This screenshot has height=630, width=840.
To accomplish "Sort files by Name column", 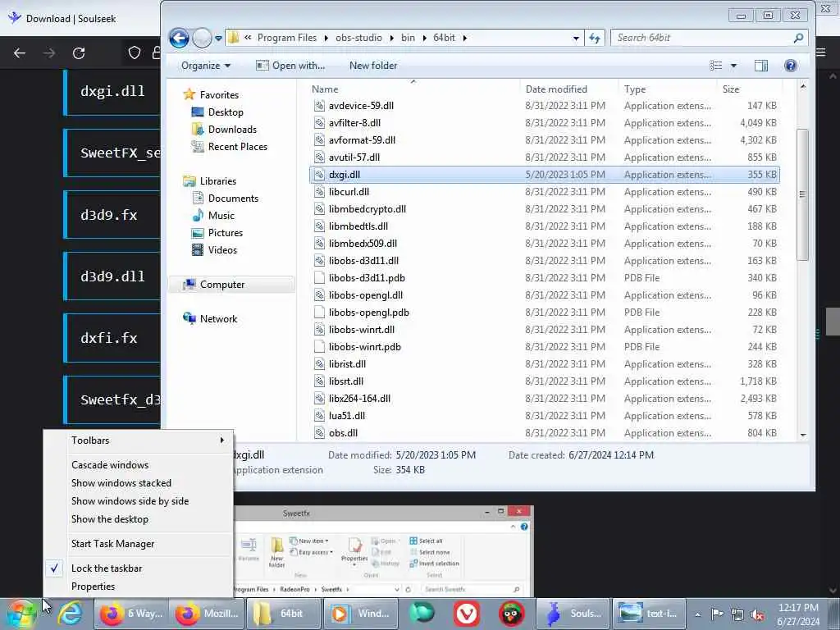I will pyautogui.click(x=413, y=89).
